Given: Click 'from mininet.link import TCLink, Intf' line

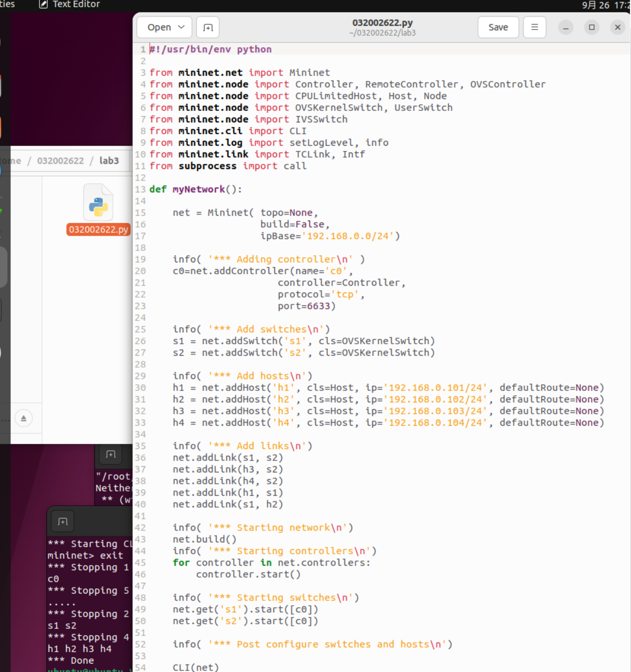Looking at the screenshot, I should [x=257, y=155].
